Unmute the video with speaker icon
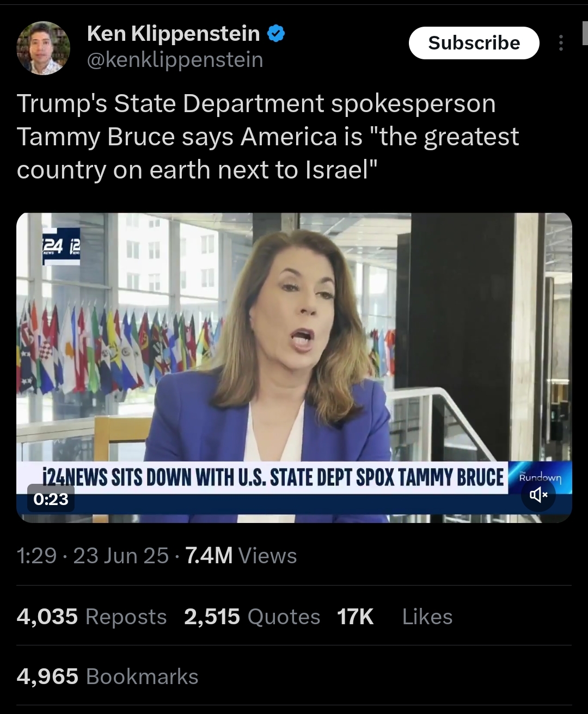Image resolution: width=588 pixels, height=714 pixels. click(x=538, y=495)
